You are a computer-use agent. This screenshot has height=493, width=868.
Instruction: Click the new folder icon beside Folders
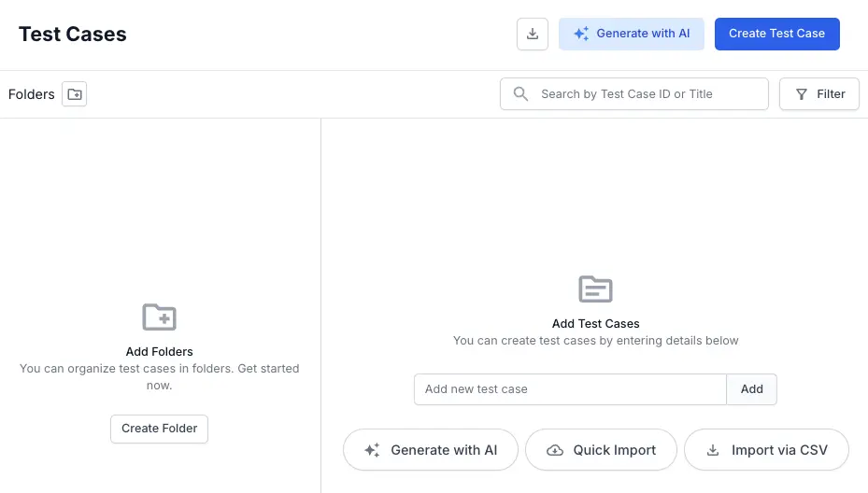coord(75,94)
